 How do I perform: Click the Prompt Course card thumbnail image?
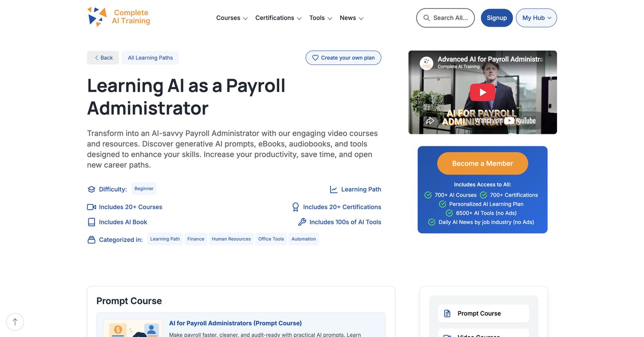tap(133, 328)
